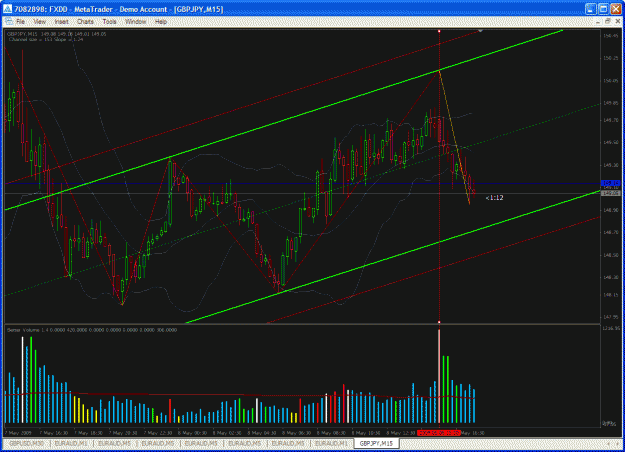Minimize the inner chart window in menu bar

coord(597,22)
